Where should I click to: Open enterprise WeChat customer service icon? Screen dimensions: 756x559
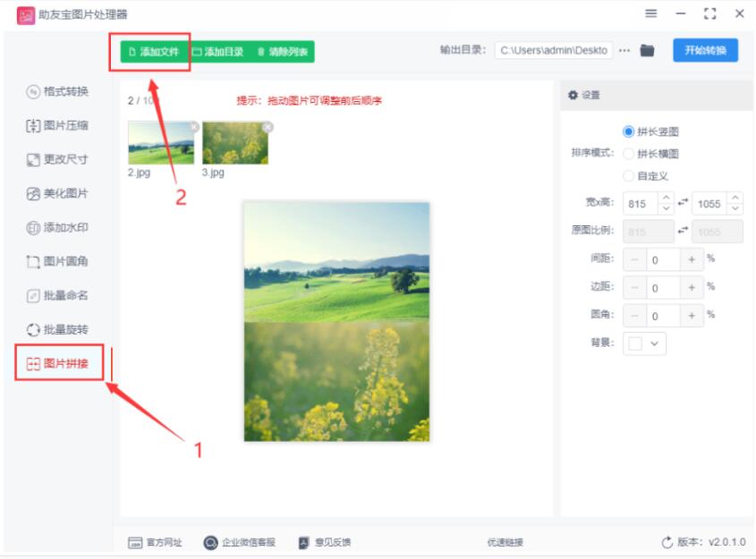pyautogui.click(x=210, y=542)
